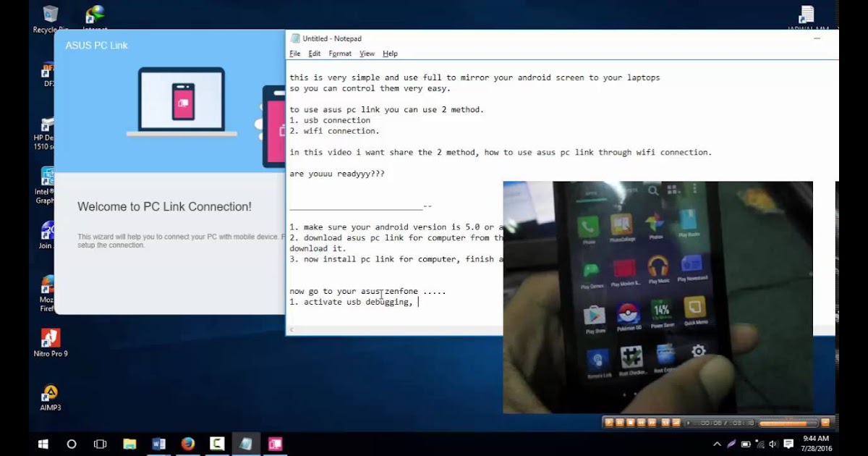
Task: Click Stop in the orange media player
Action: click(631, 422)
